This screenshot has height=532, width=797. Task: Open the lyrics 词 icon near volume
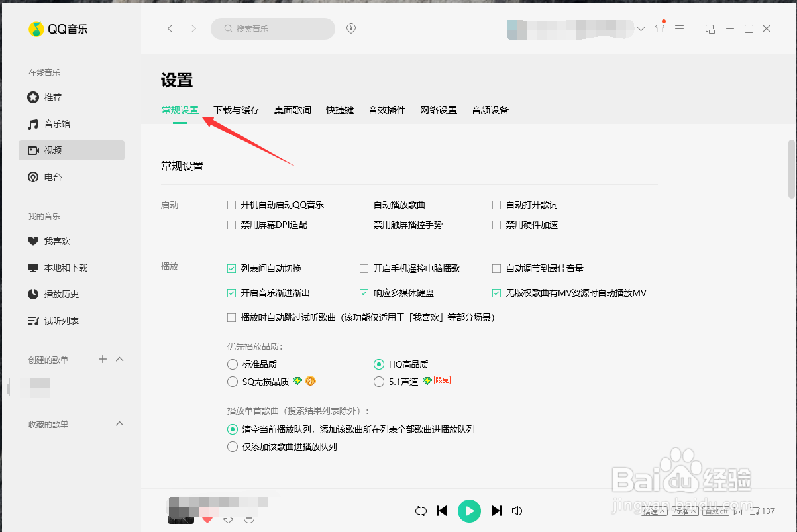coord(737,511)
